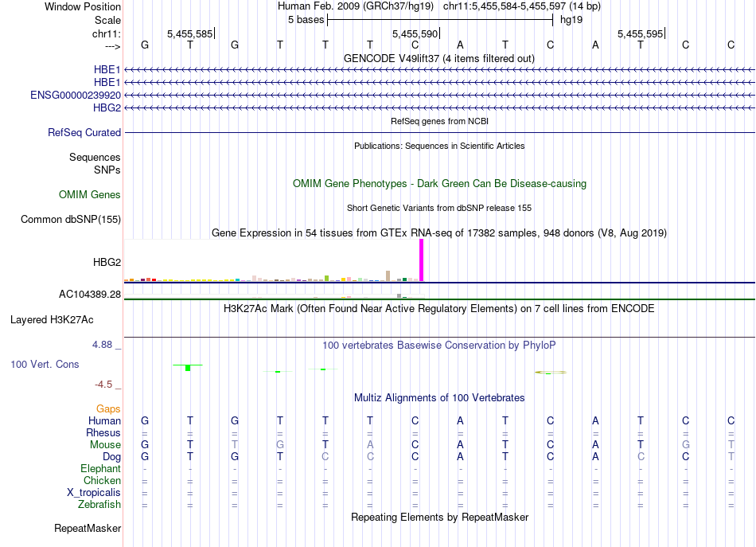Screen dimensions: 756x547
Task: Click the hg19 label beside scale bar
Action: (571, 20)
